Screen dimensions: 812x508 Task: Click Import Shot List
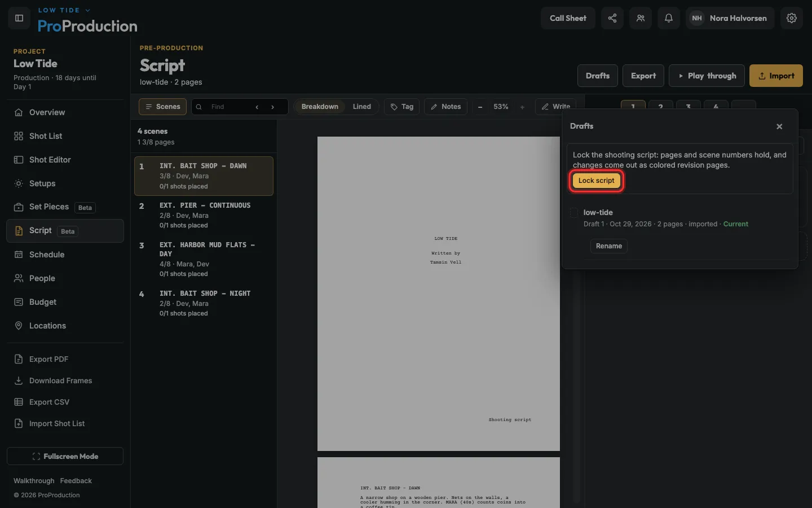65,423
